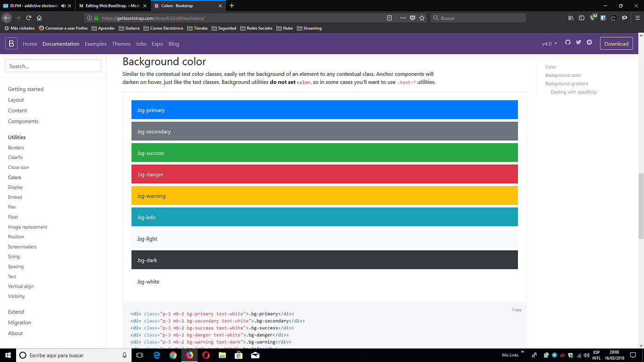Open the Bootstrap GitHub repository icon
The image size is (644, 362).
point(568,42)
